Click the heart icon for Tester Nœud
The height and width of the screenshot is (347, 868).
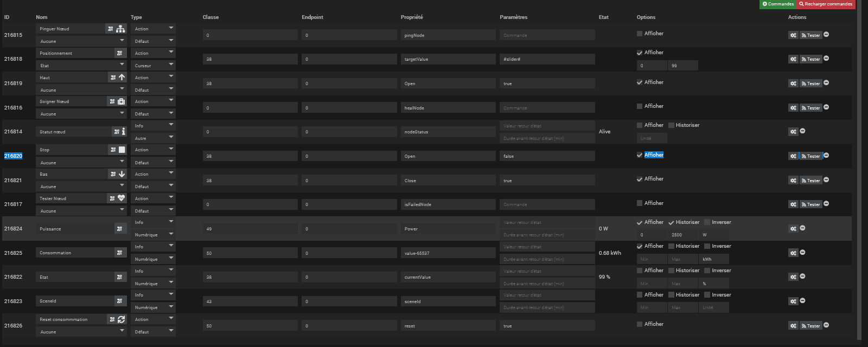[122, 198]
